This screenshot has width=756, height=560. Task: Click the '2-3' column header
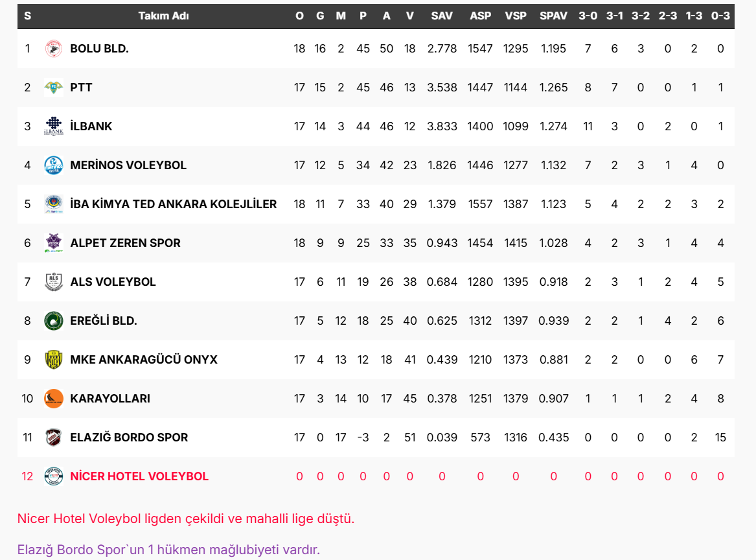668,16
